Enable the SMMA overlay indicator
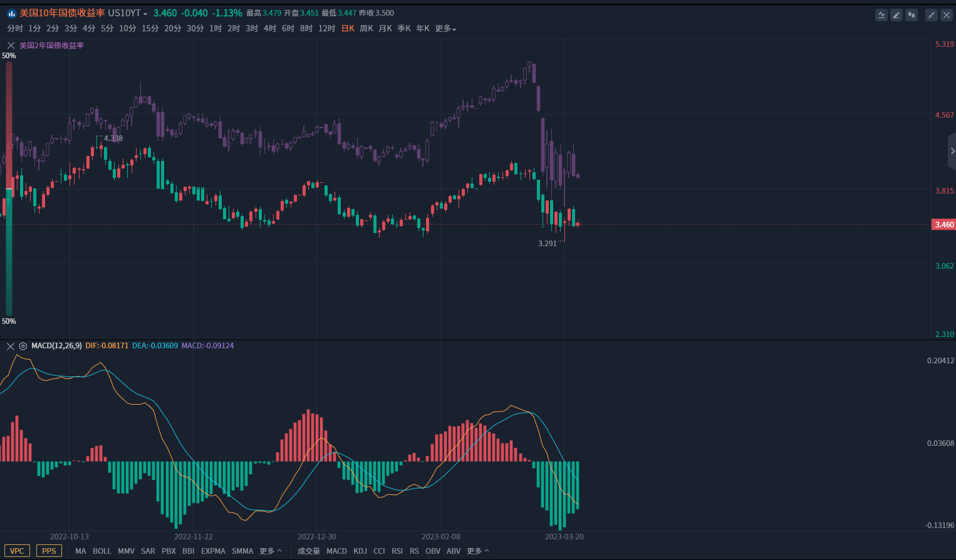956x560 pixels. click(242, 551)
